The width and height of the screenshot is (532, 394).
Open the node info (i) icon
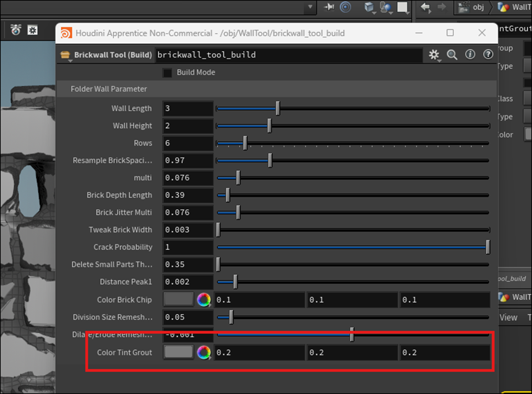[470, 54]
